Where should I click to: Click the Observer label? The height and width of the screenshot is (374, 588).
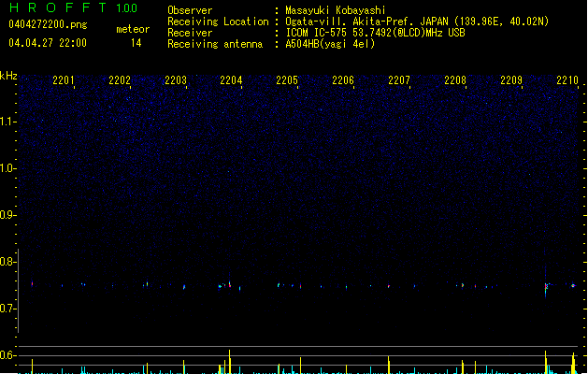click(190, 10)
